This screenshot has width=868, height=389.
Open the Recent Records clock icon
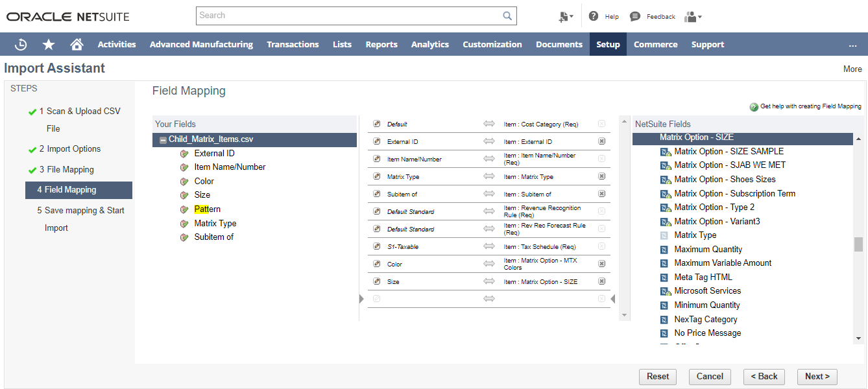[21, 44]
